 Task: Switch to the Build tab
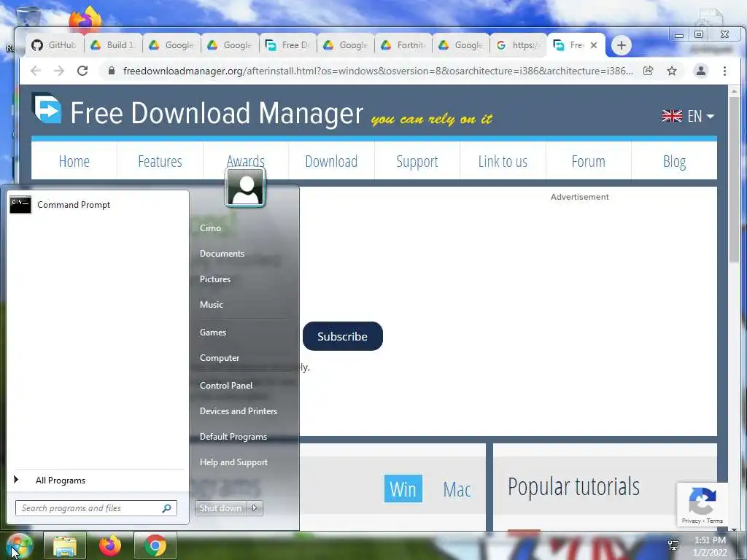[x=113, y=45]
